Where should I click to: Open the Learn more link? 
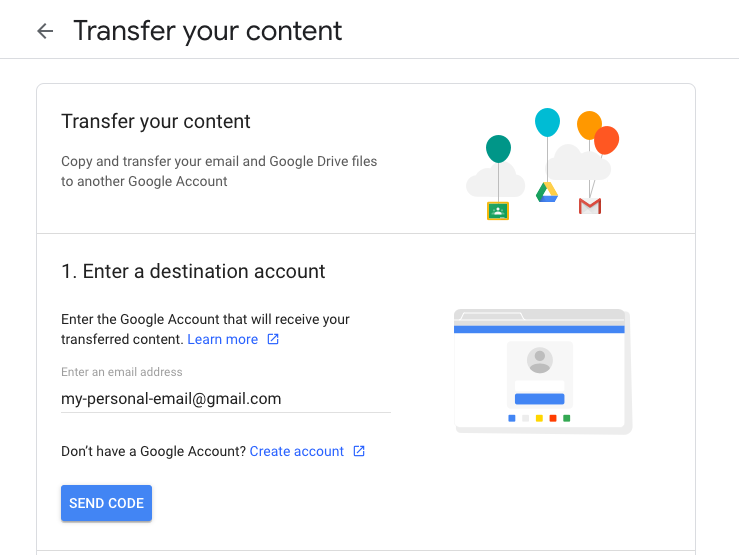pos(222,339)
